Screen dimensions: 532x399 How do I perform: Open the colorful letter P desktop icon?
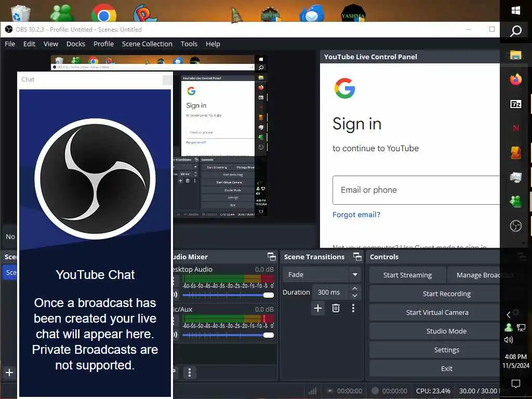point(145,13)
